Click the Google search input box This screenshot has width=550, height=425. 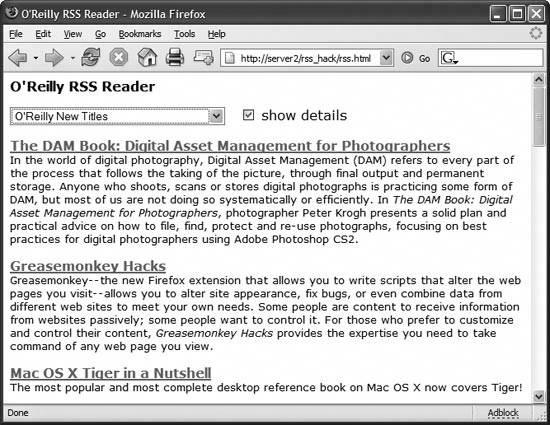[491, 58]
